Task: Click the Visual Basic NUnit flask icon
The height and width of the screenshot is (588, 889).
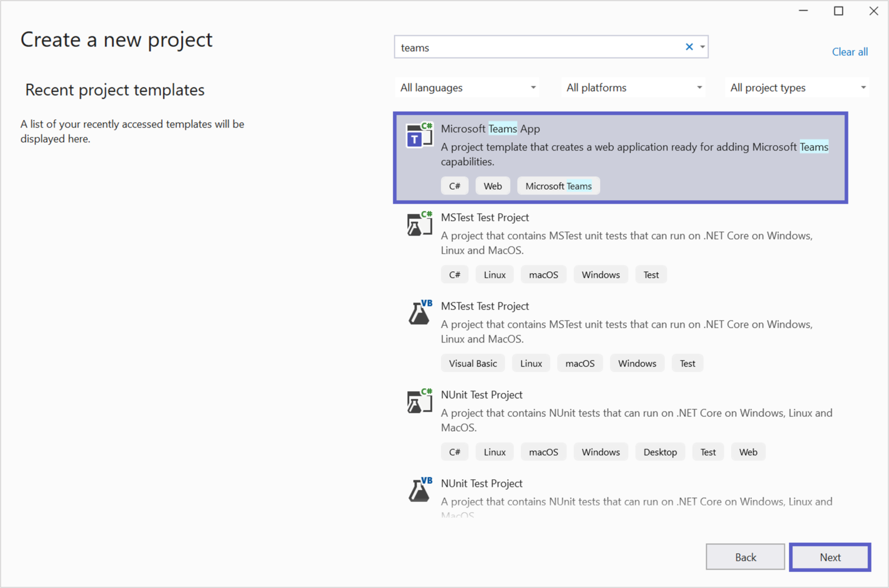Action: (419, 490)
